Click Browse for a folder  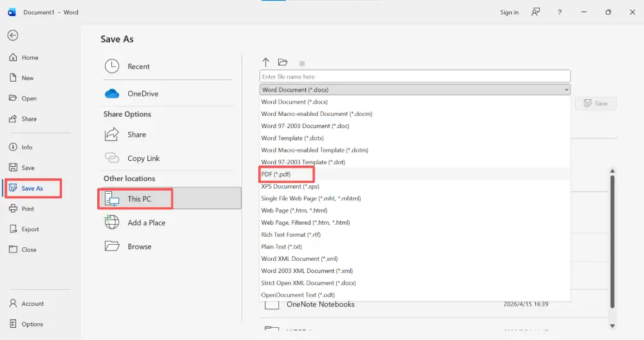[168, 247]
